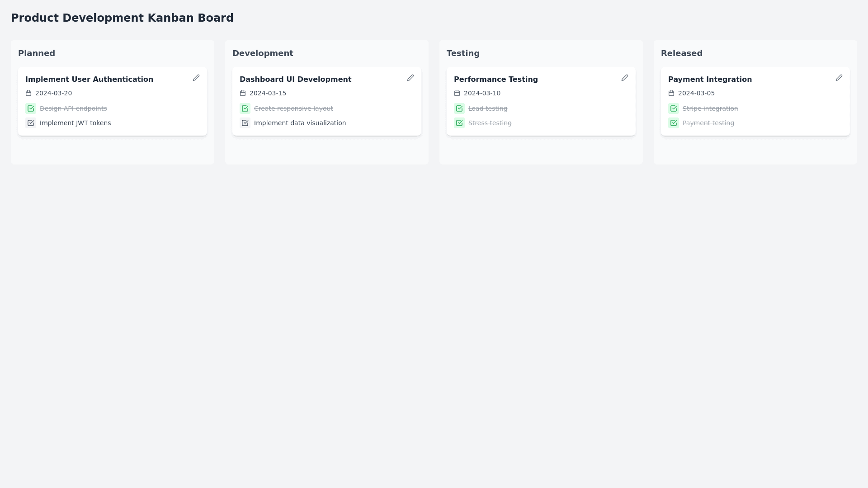Uncheck the Design API endpoints subtask
Viewport: 868px width, 488px height.
31,108
